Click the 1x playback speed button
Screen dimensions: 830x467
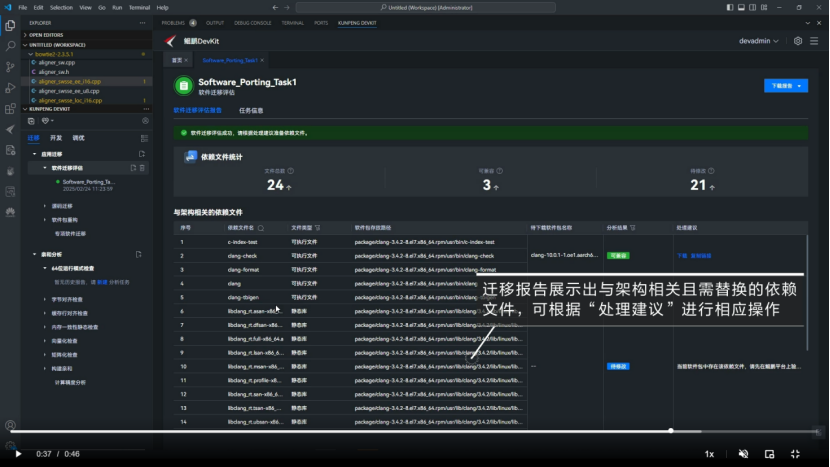pyautogui.click(x=709, y=454)
